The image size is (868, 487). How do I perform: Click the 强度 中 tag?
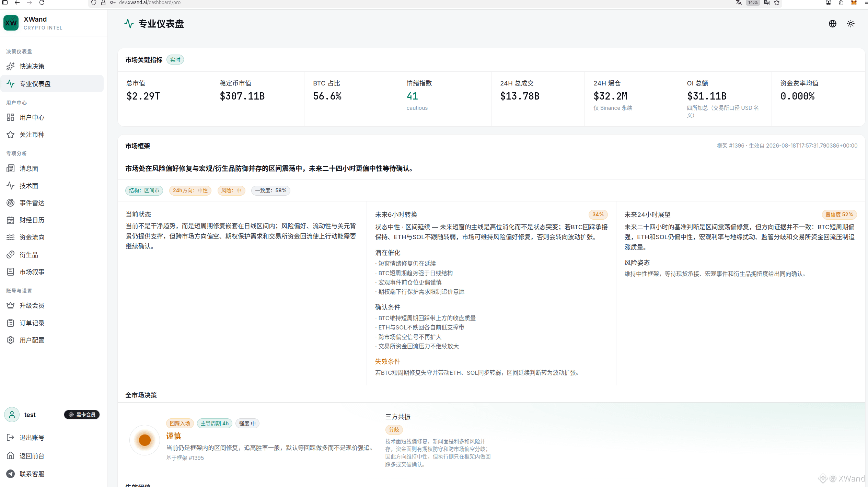[x=247, y=424]
